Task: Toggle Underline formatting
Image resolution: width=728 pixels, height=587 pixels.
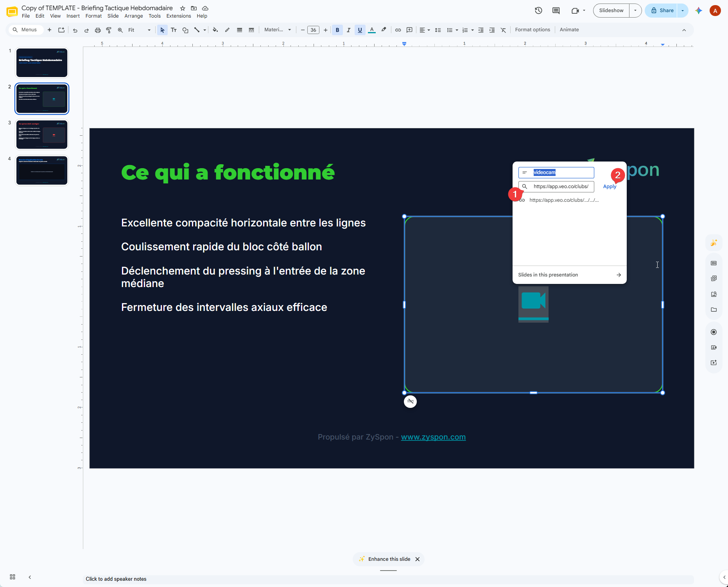Action: pos(360,30)
